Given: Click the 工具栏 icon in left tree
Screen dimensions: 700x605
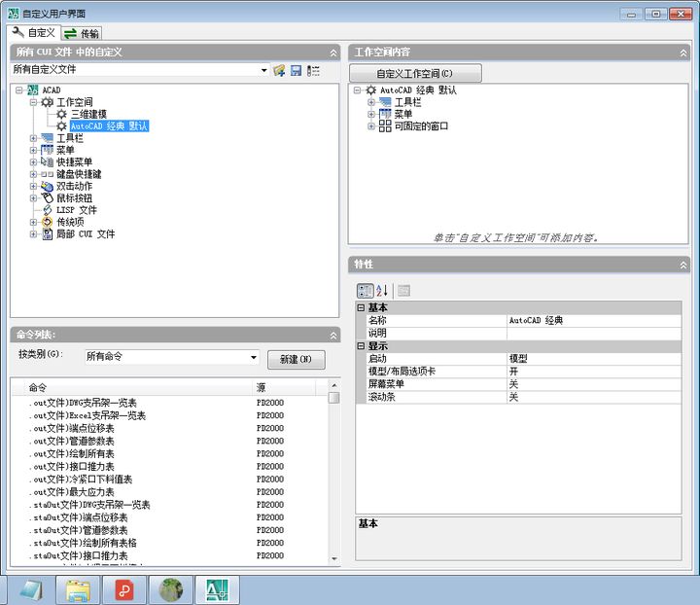Looking at the screenshot, I should click(47, 138).
